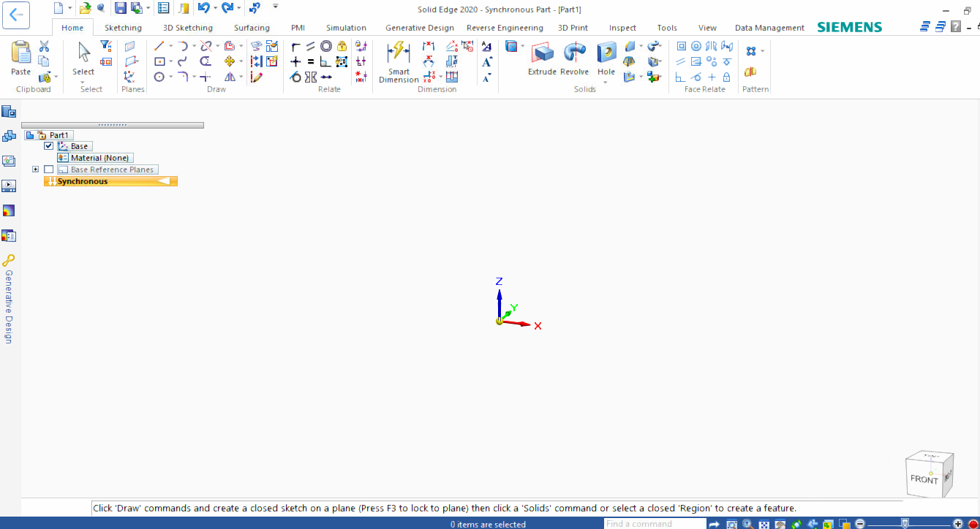Viewport: 980px width, 529px height.
Task: Open the Simulation ribbon tab
Action: 346,28
